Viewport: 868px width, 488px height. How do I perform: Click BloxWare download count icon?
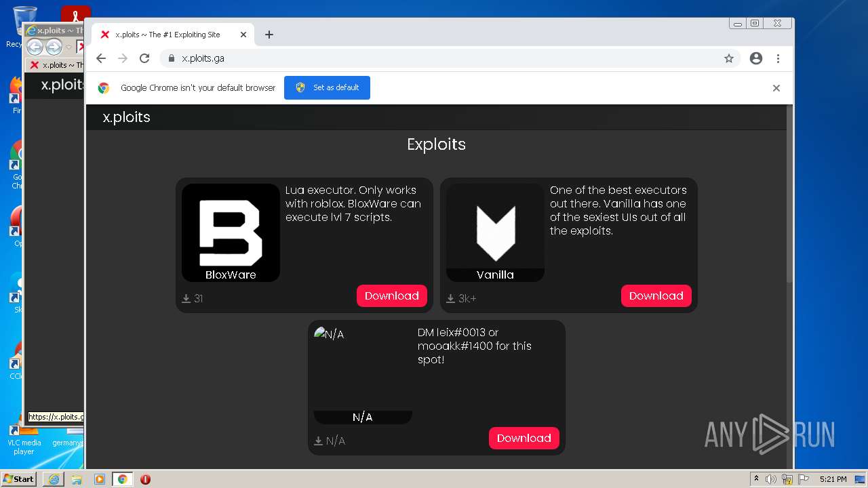(x=186, y=298)
